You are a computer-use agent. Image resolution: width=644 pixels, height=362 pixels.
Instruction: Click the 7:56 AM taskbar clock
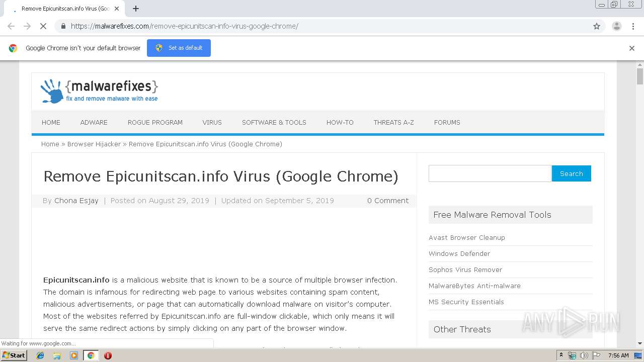(618, 355)
